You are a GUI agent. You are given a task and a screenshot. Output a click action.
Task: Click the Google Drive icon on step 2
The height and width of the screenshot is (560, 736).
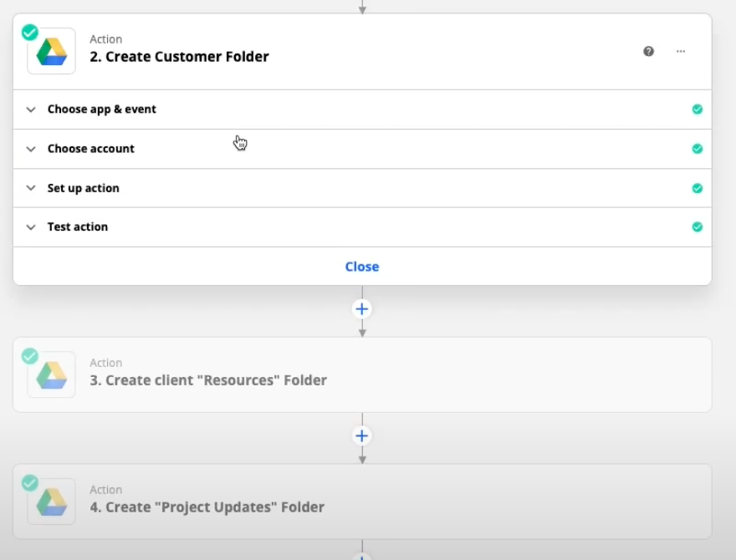click(51, 51)
